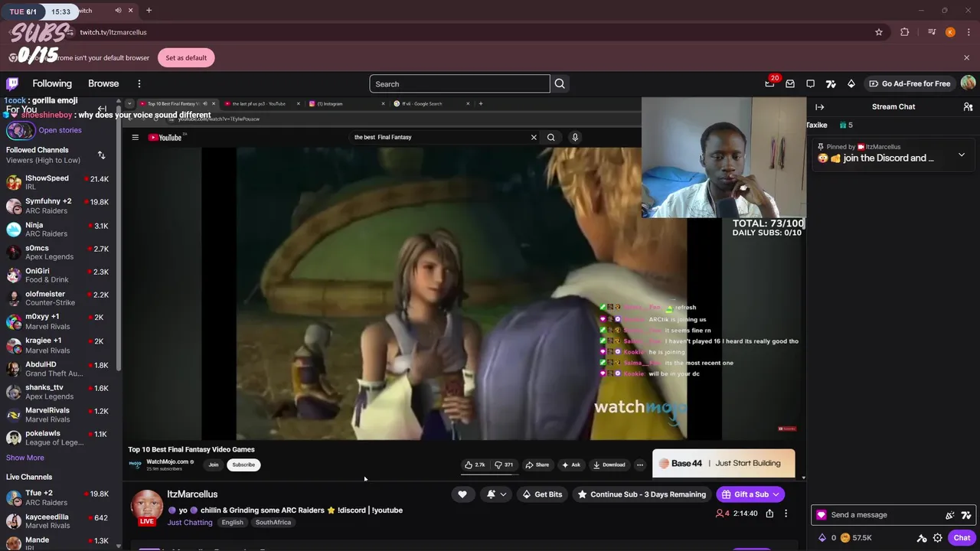Open OniGiri channel in sidebar
The height and width of the screenshot is (551, 980).
[58, 275]
